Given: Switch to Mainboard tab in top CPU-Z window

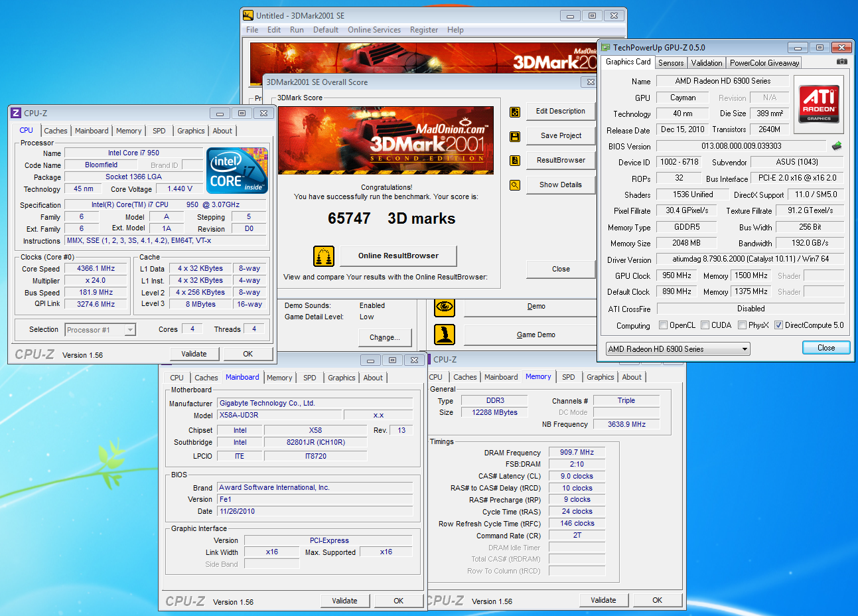Looking at the screenshot, I should pos(92,131).
